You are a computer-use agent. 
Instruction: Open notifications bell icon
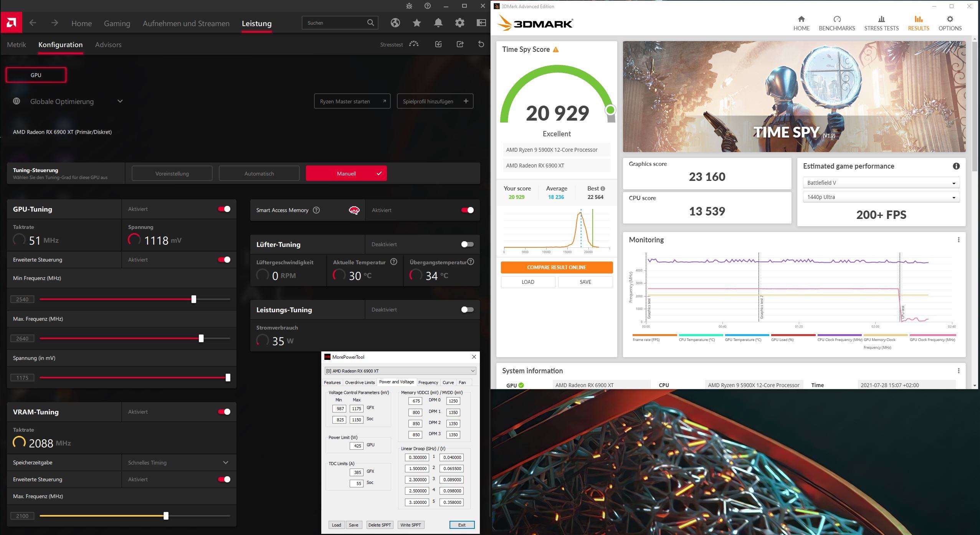[438, 23]
